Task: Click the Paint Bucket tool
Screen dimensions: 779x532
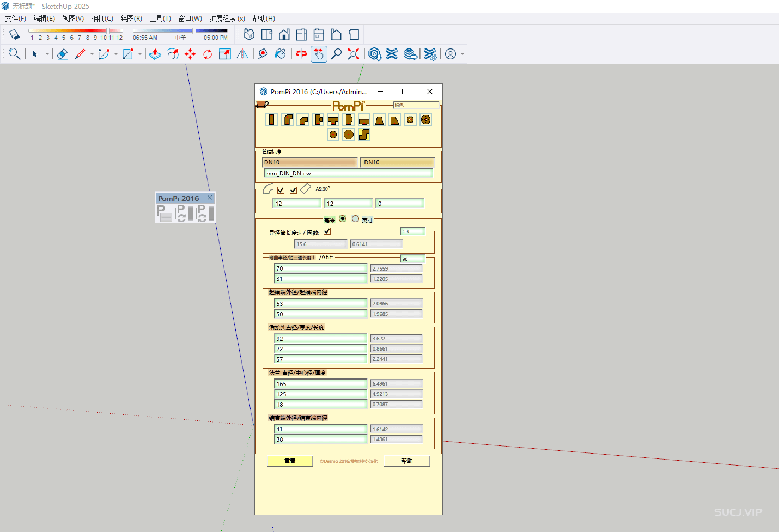Action: pos(280,54)
